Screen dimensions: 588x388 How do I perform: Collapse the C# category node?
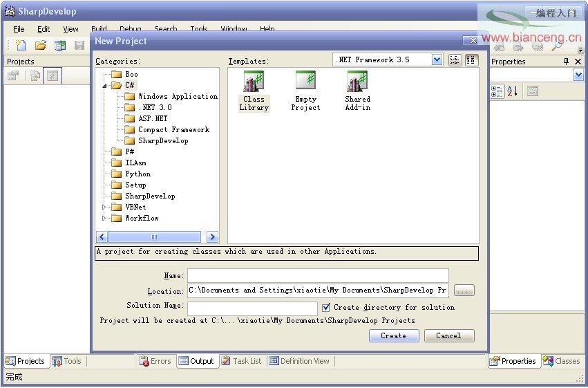(x=104, y=86)
